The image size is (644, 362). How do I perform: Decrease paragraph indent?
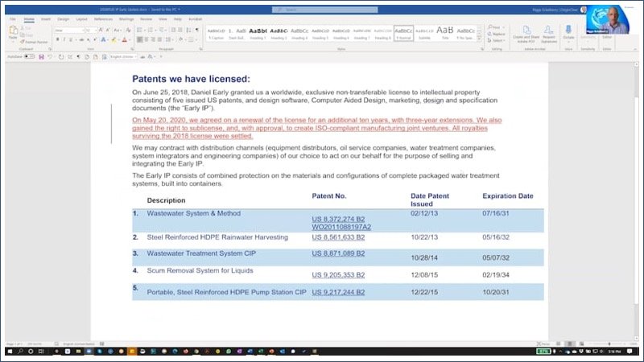click(173, 31)
